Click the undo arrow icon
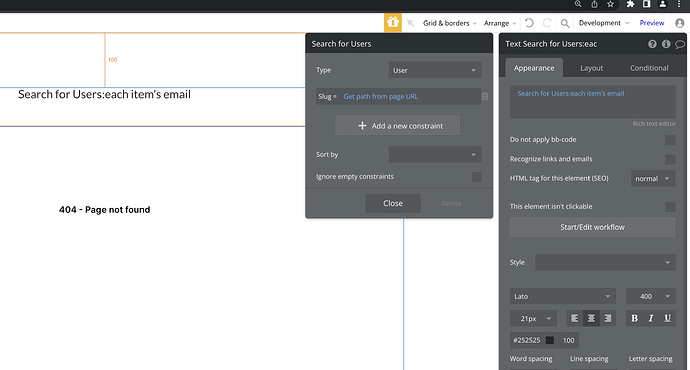The height and width of the screenshot is (370, 690). [529, 23]
